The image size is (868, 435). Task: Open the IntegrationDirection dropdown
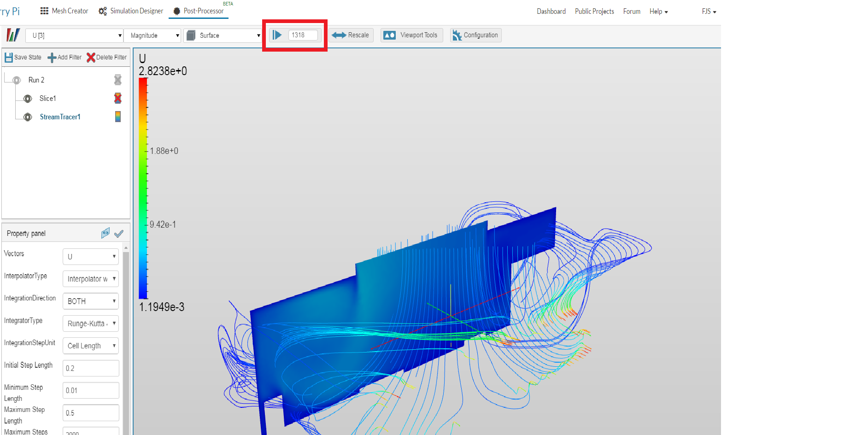click(x=91, y=301)
